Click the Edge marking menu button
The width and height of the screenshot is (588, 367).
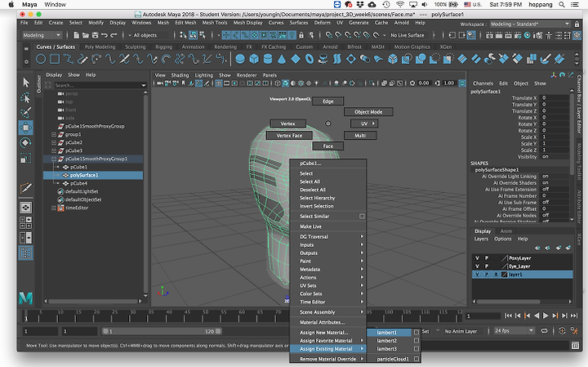coord(328,101)
